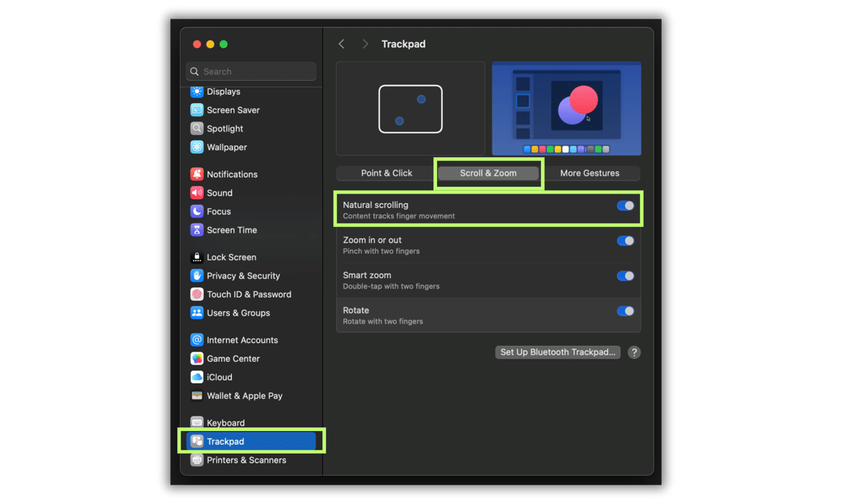This screenshot has height=504, width=867.
Task: Disable the Rotate gesture
Action: [x=625, y=310]
